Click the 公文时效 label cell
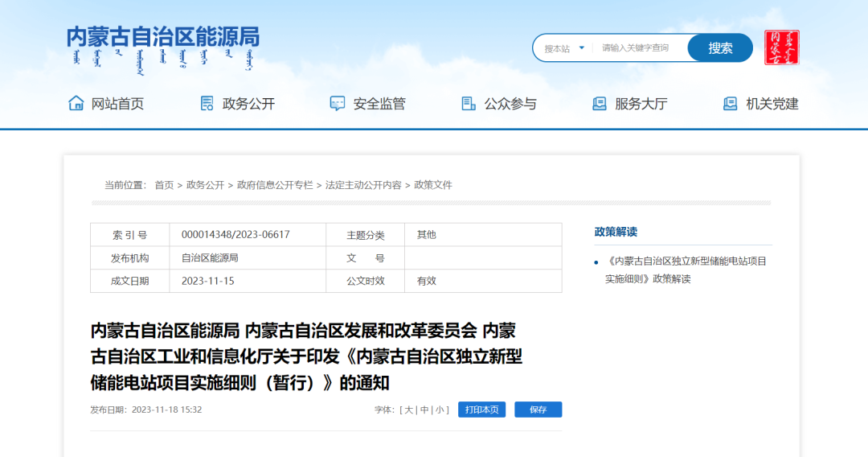 click(366, 281)
